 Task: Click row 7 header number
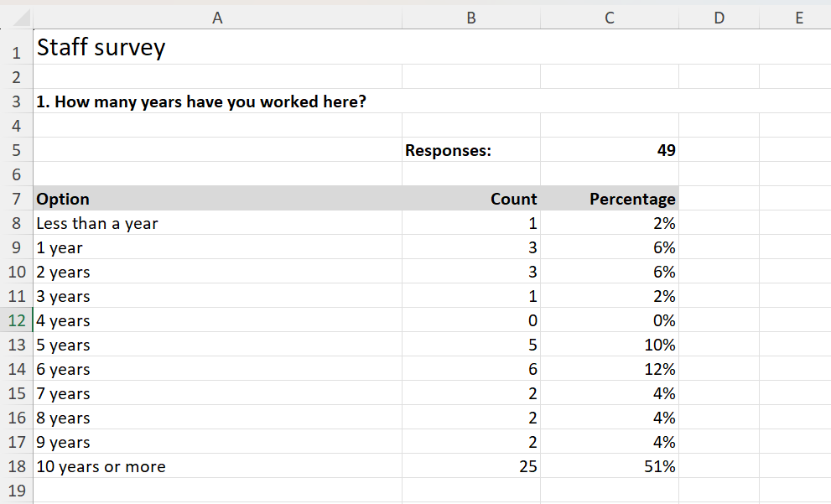(x=17, y=200)
